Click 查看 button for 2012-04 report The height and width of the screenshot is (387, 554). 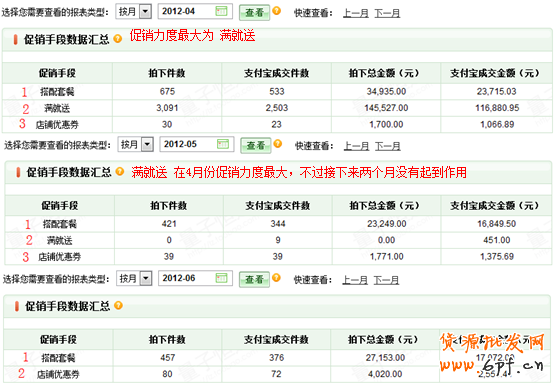pyautogui.click(x=254, y=12)
